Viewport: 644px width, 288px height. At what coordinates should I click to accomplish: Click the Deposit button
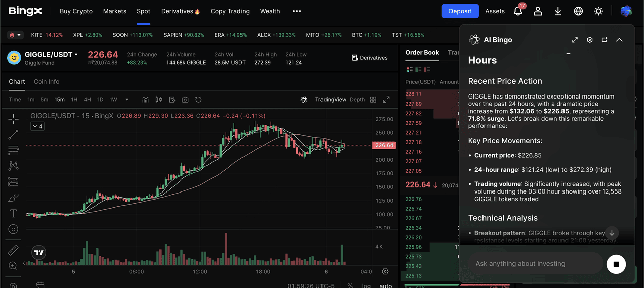(x=460, y=11)
